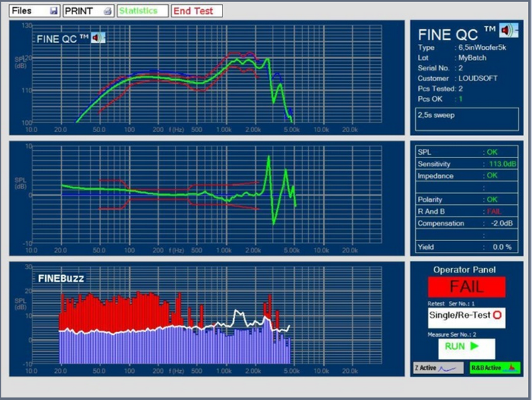Click the R And B FAIL result row
This screenshot has width=532, height=400.
click(x=465, y=211)
